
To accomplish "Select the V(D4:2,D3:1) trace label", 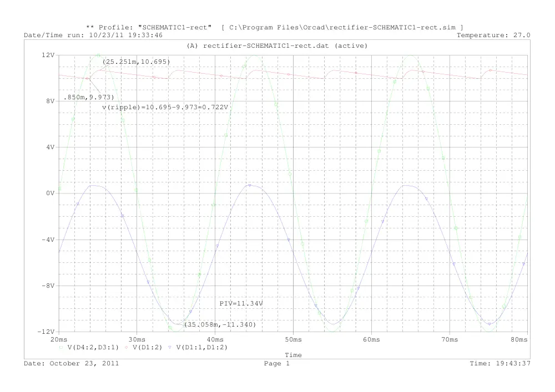I will pos(93,348).
